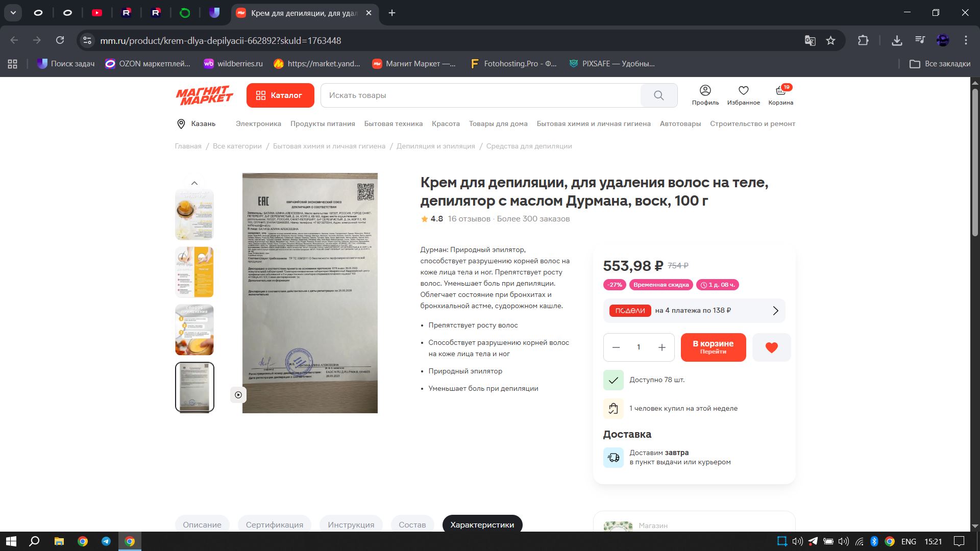
Task: Select the orange jar product thumbnail
Action: point(194,214)
